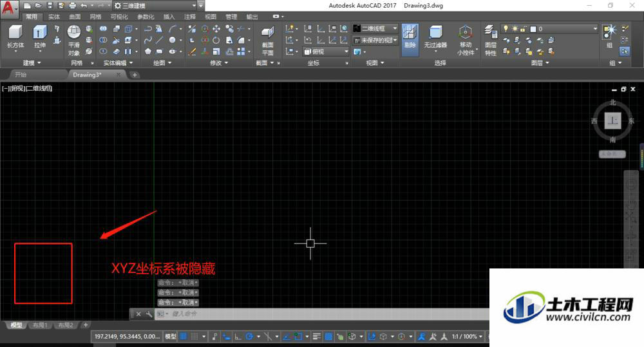Open the 俯视 UCS view dropdown

click(x=326, y=52)
